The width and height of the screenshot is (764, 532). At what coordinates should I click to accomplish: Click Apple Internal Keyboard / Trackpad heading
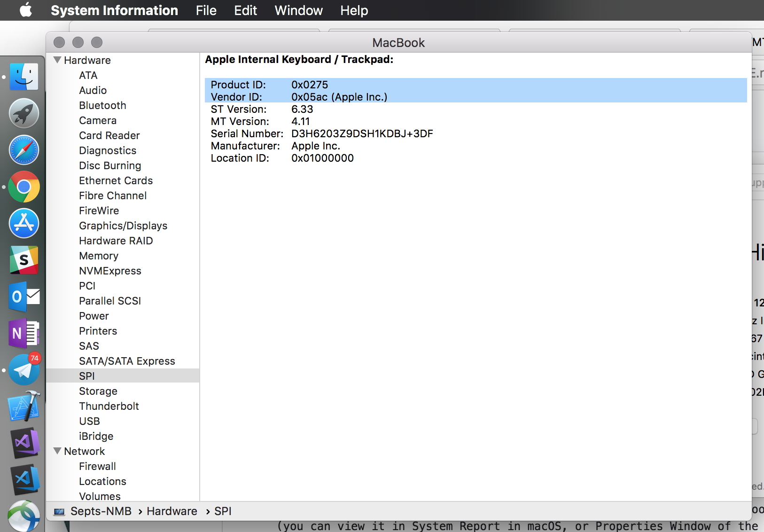pyautogui.click(x=299, y=59)
